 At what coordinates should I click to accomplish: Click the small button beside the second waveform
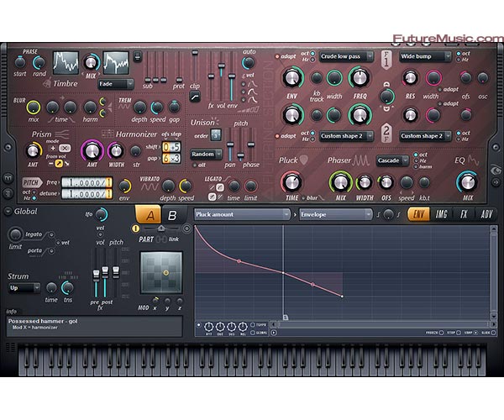click(x=138, y=57)
